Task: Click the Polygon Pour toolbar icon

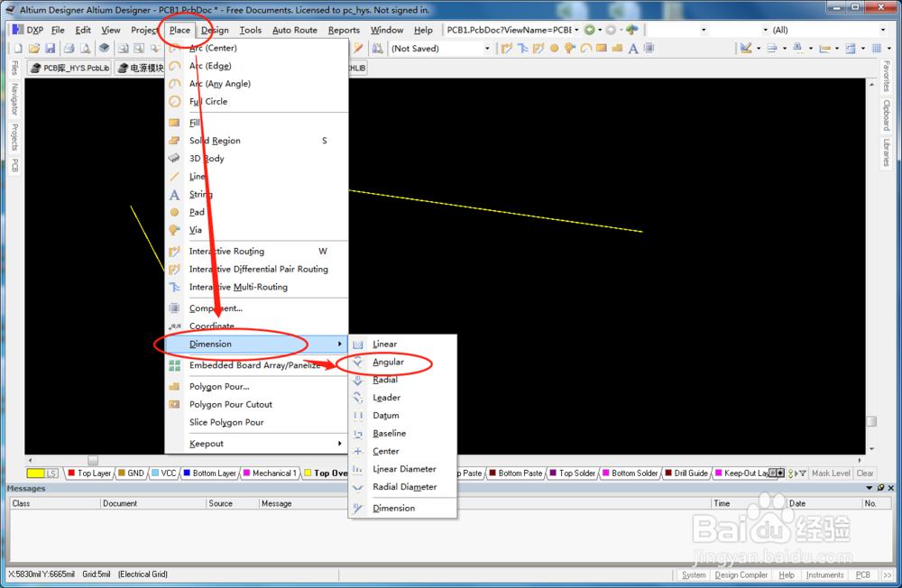Action: (617, 49)
